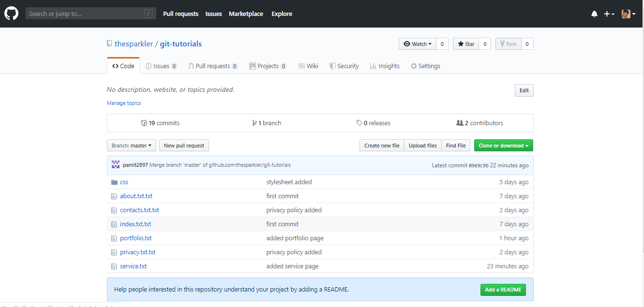Click Edit to change repository description
This screenshot has width=644, height=307.
click(524, 90)
